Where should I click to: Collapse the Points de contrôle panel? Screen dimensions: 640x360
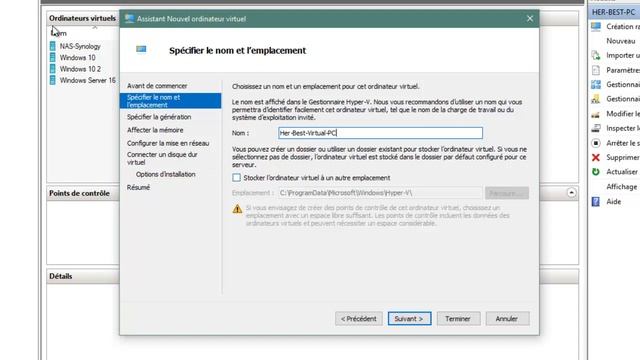pos(571,193)
